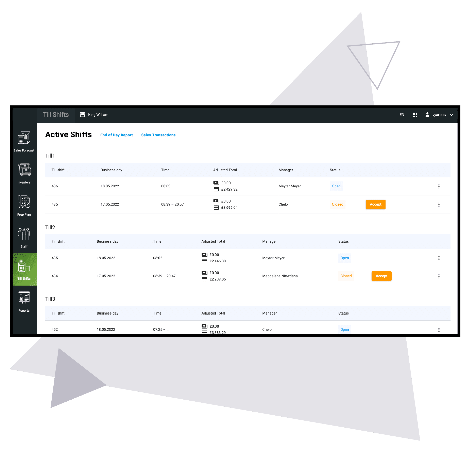The image size is (476, 464).
Task: Click the Active Shifts heading
Action: [69, 135]
